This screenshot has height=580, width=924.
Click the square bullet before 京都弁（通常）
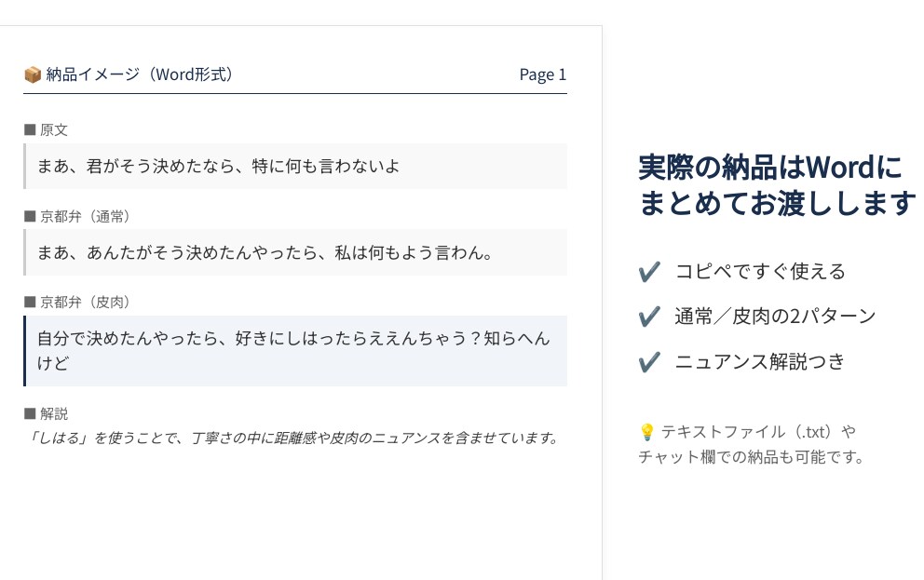[x=30, y=216]
